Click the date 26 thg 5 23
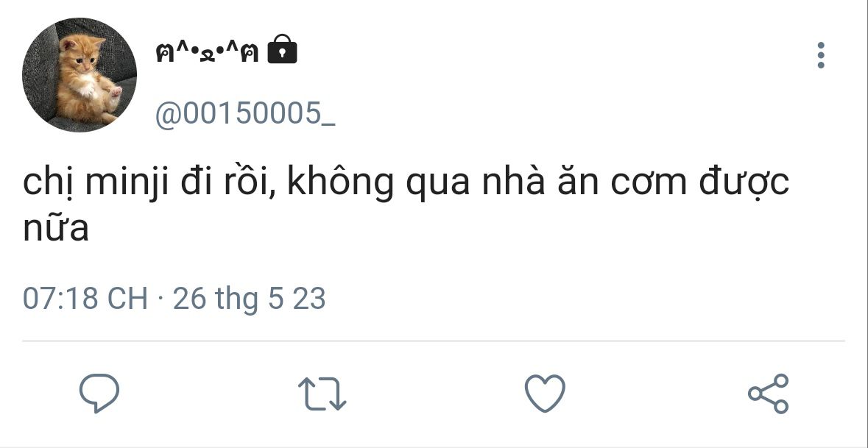The width and height of the screenshot is (868, 448). [249, 299]
